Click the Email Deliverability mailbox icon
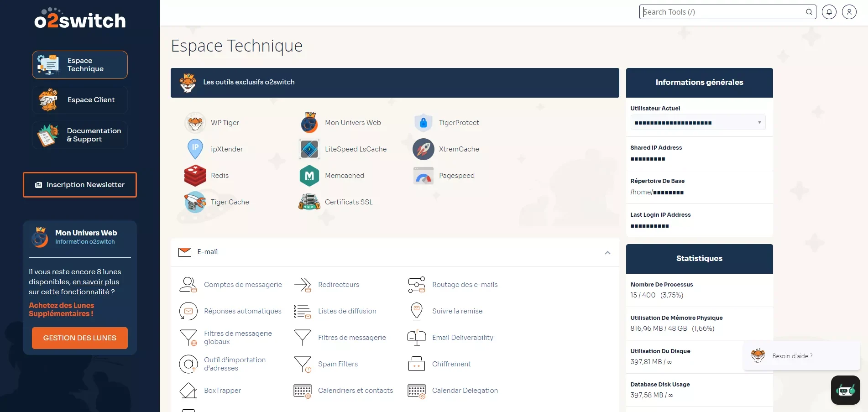 coord(417,338)
